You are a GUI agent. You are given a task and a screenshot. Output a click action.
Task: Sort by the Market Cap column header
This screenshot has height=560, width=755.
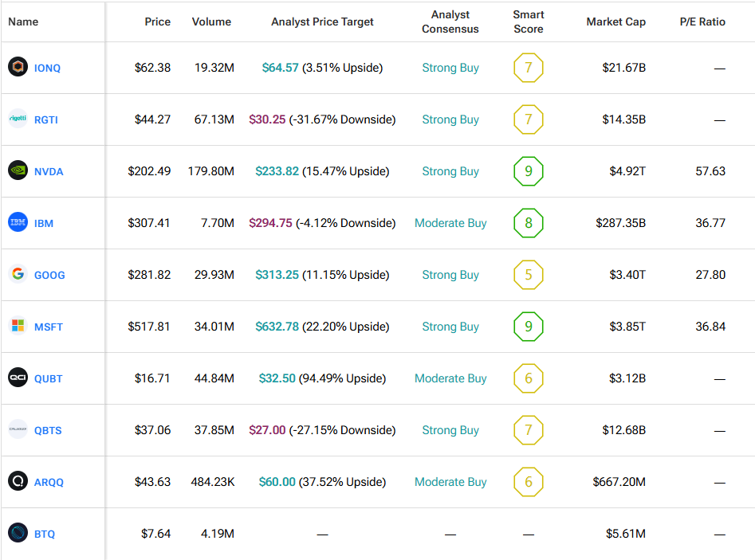click(x=615, y=22)
